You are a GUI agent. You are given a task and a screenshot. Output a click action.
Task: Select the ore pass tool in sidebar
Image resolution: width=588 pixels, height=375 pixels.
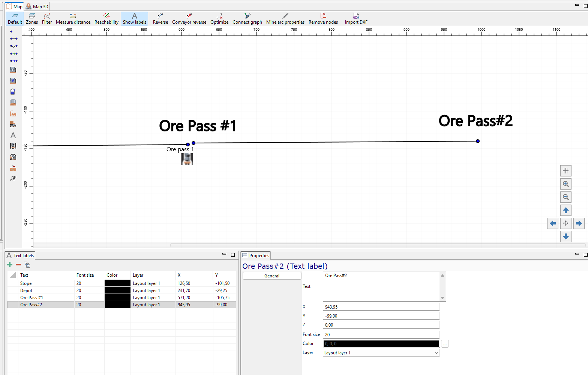click(13, 146)
